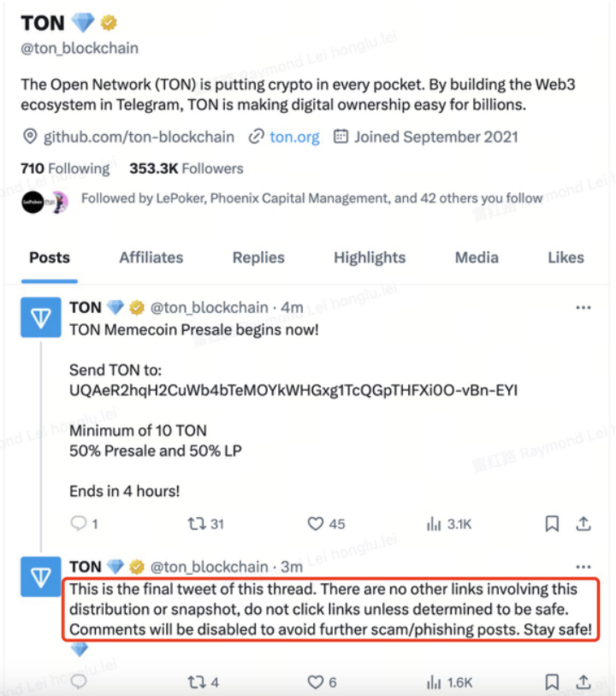Share the TON Memecoin Presale post
The height and width of the screenshot is (696, 616).
tap(583, 523)
